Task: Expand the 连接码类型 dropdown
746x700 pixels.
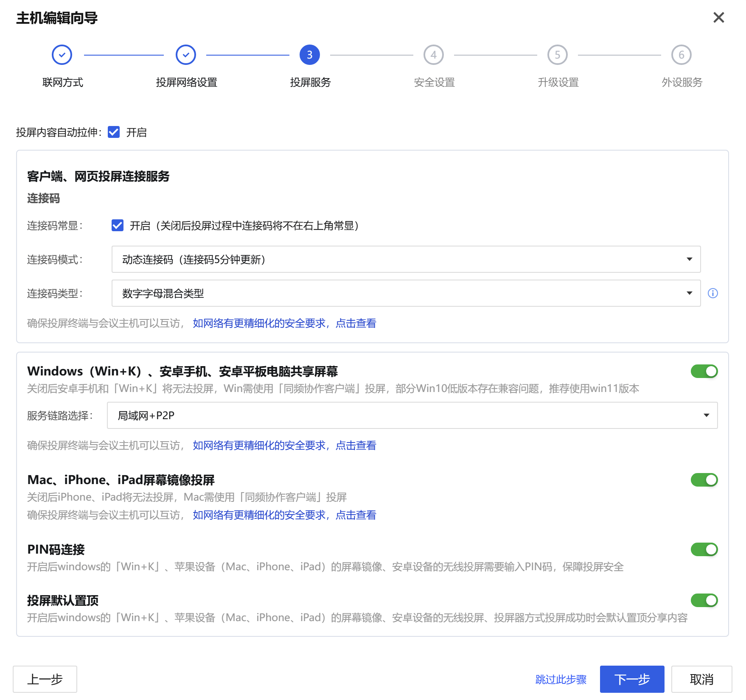Action: 406,293
